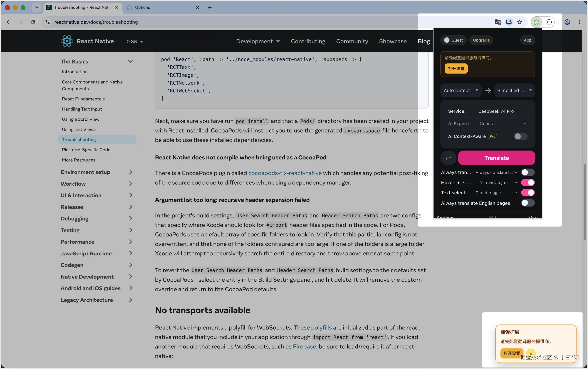The width and height of the screenshot is (588, 369).
Task: Click the pink Translate button
Action: (x=496, y=158)
